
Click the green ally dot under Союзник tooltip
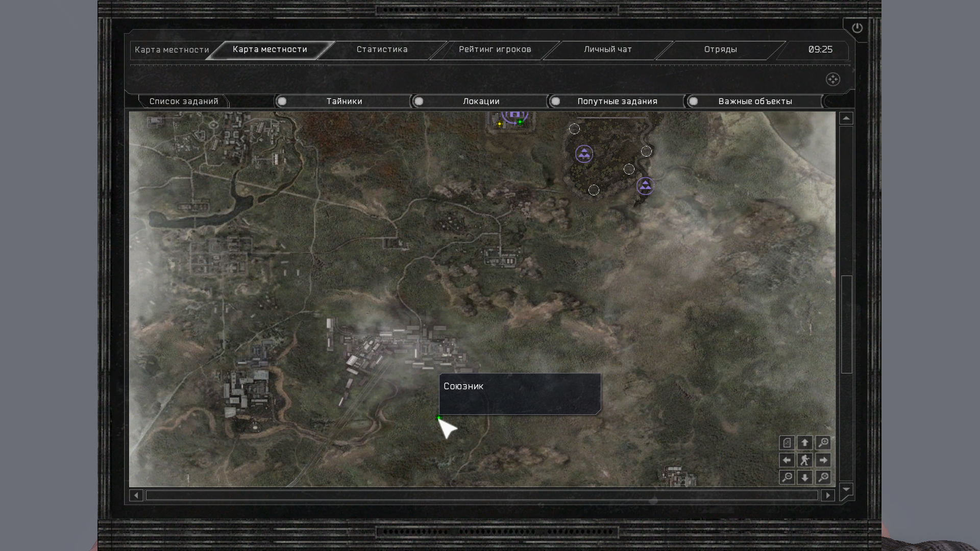point(438,418)
